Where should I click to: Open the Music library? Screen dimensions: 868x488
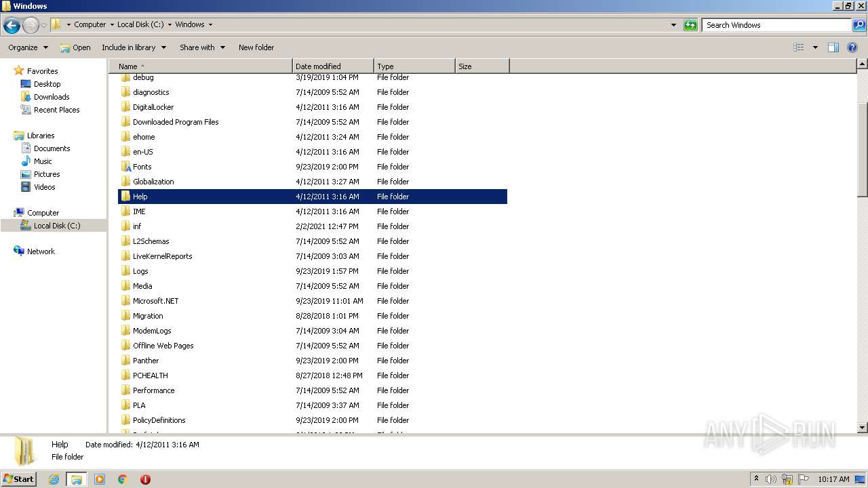point(43,161)
